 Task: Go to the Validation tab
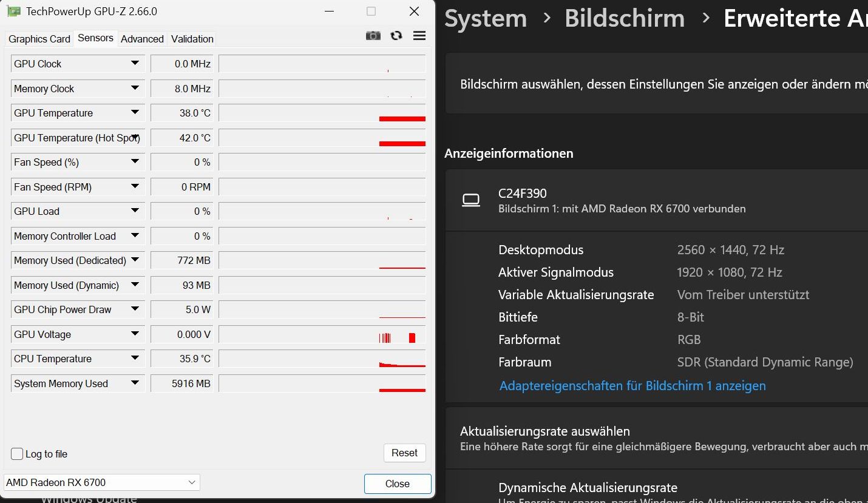point(192,39)
